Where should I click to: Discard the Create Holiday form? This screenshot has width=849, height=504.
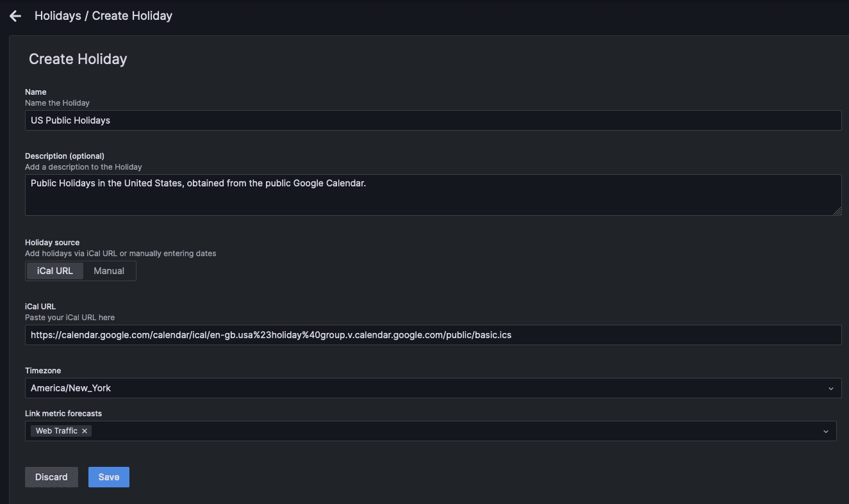point(51,476)
